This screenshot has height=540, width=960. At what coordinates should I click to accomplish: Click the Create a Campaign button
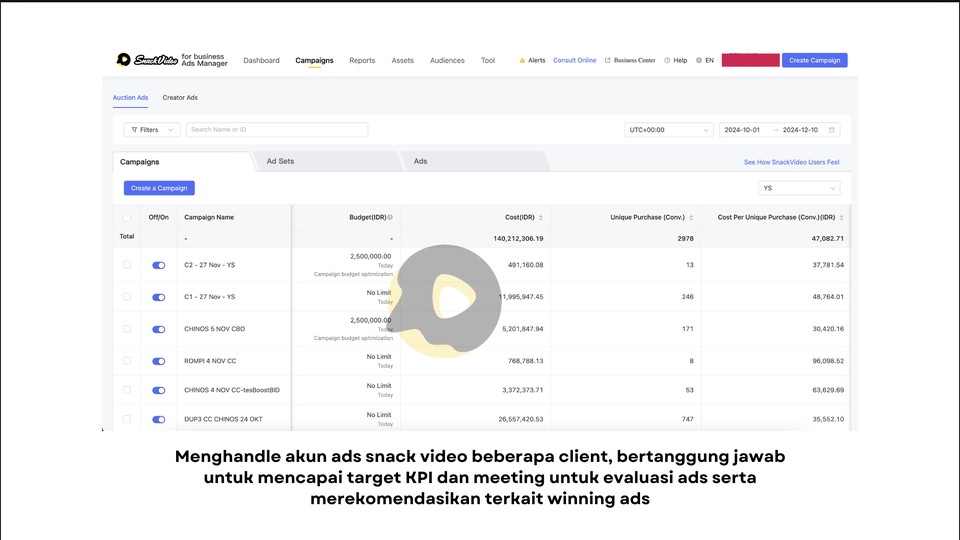click(159, 188)
